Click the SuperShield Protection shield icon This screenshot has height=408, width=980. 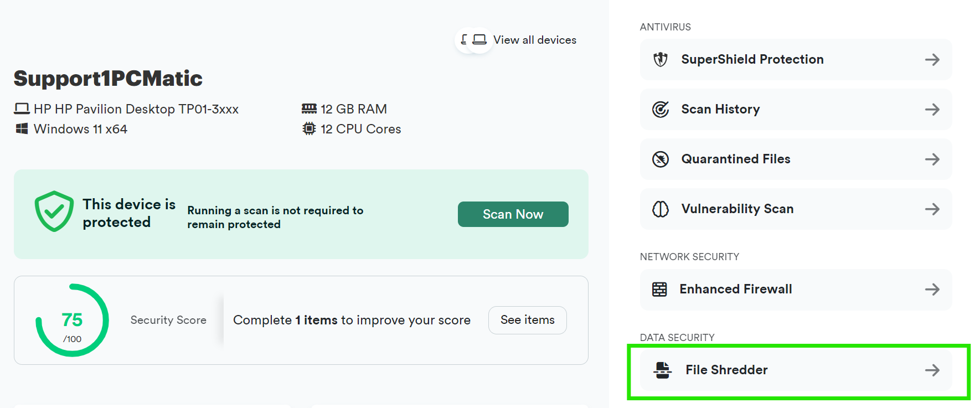(x=661, y=59)
